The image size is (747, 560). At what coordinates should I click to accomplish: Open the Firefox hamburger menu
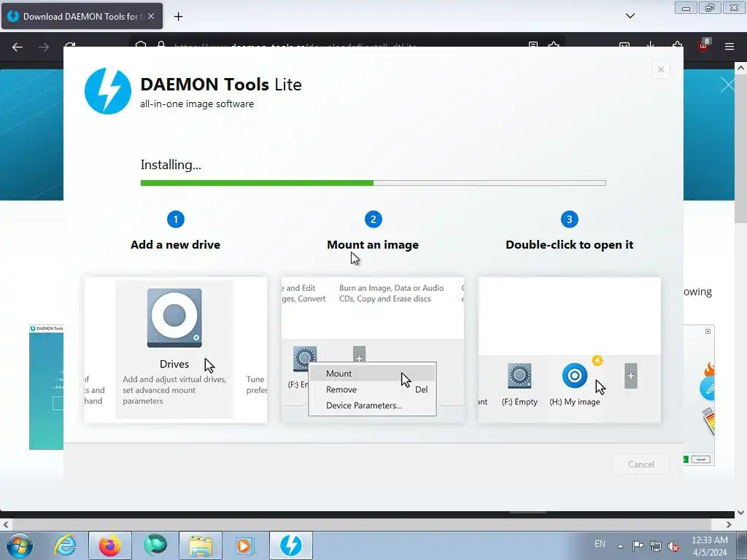(729, 47)
